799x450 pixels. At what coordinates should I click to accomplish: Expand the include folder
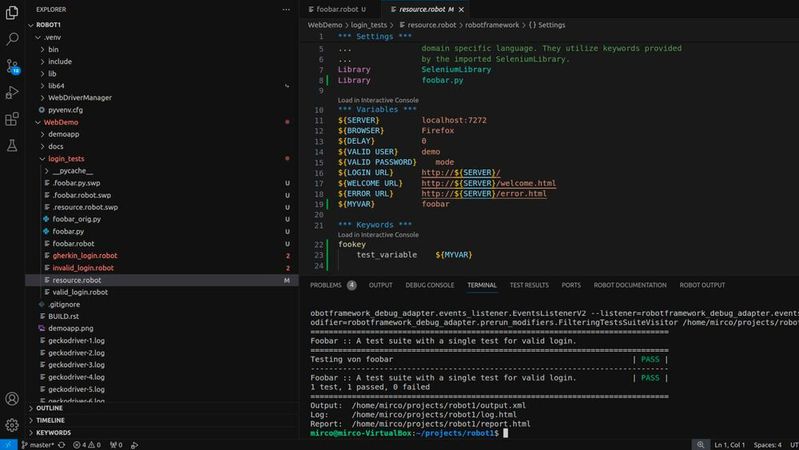(x=42, y=62)
